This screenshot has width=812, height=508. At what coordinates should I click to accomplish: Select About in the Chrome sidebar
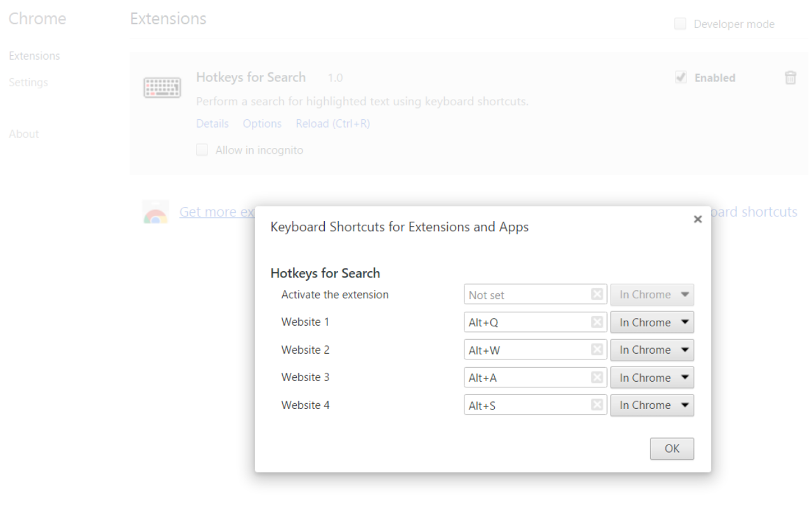pyautogui.click(x=23, y=134)
